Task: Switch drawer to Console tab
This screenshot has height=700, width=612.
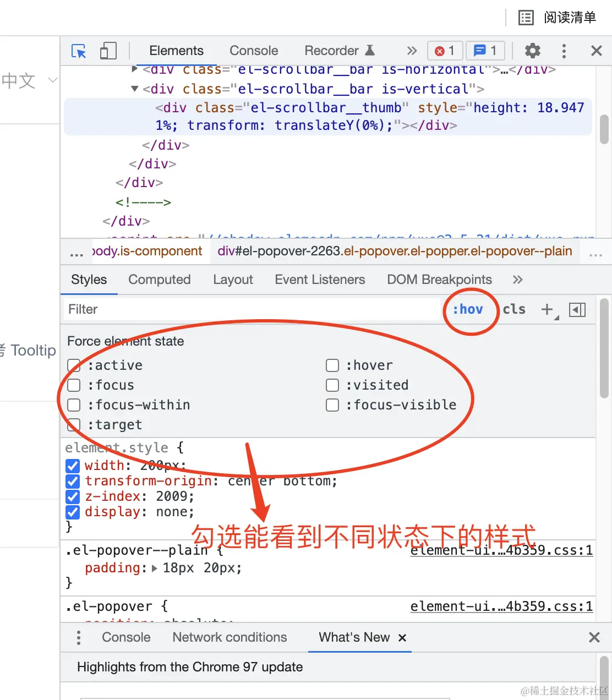Action: pyautogui.click(x=126, y=637)
